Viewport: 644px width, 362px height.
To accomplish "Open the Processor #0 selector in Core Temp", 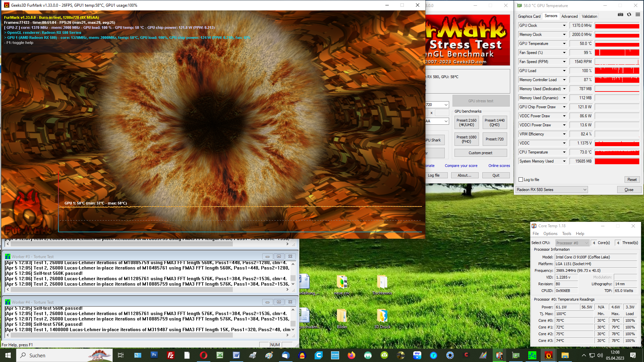I will pyautogui.click(x=572, y=243).
